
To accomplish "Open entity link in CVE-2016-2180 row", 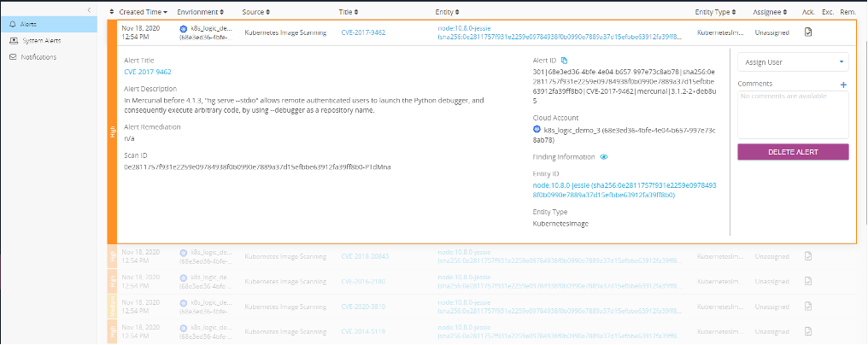I will (x=559, y=281).
